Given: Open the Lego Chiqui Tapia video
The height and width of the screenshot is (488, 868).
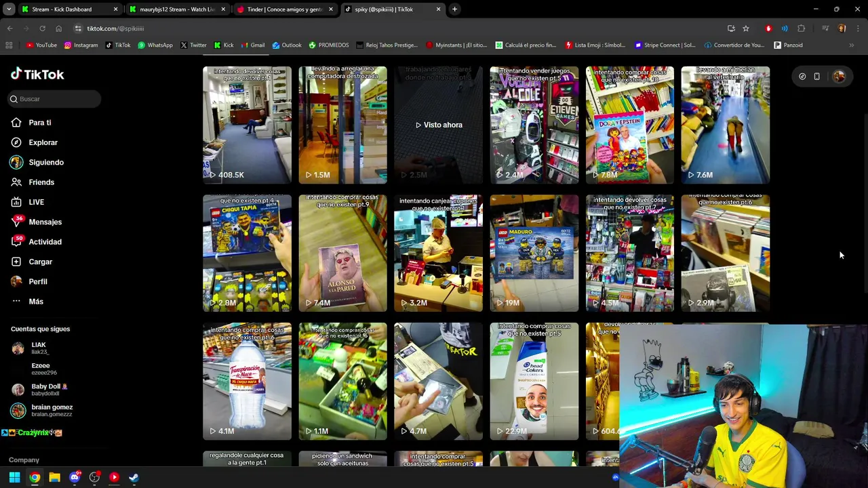Looking at the screenshot, I should pos(247,253).
